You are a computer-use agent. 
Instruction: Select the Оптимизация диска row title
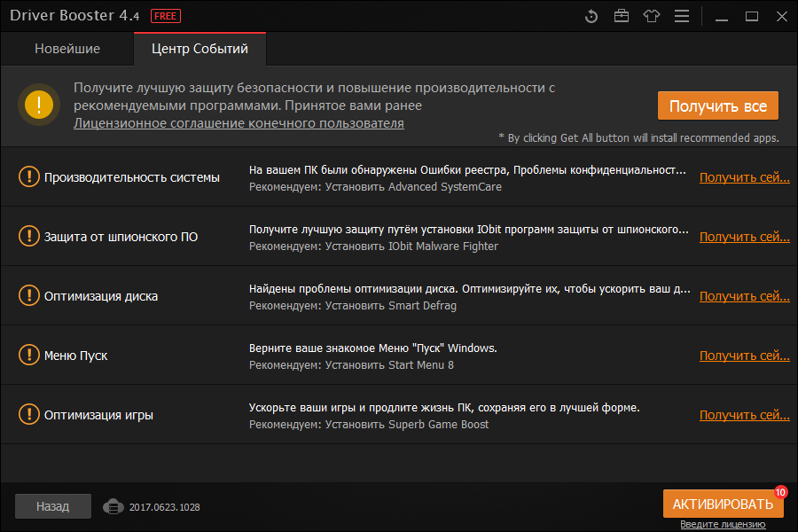coord(101,296)
